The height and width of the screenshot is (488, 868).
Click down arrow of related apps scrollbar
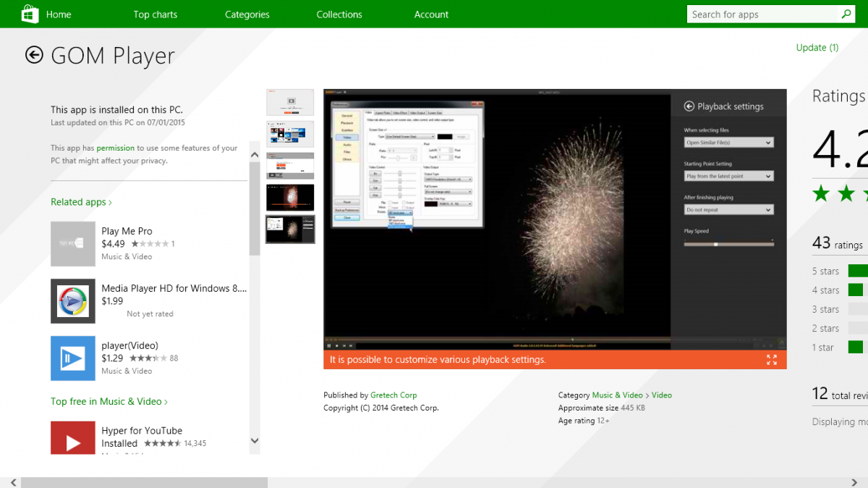coord(255,440)
